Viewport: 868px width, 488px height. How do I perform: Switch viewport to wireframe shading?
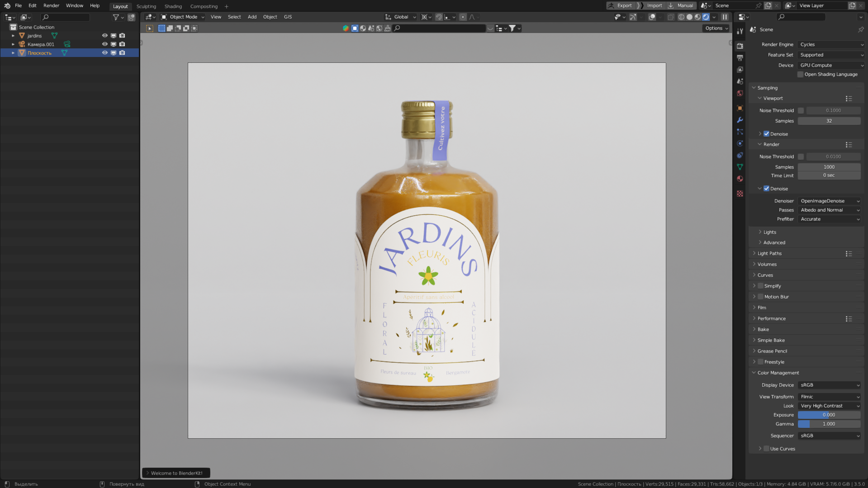(681, 17)
